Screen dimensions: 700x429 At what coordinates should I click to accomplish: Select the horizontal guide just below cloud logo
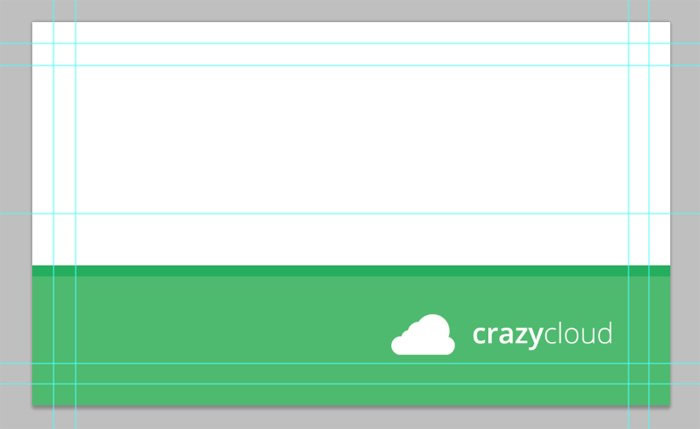click(350, 363)
